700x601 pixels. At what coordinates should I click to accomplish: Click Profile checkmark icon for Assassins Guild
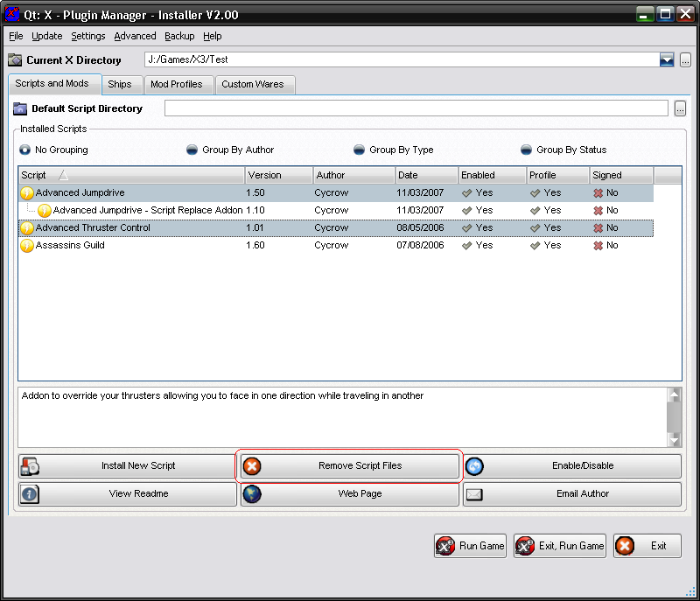(x=535, y=246)
